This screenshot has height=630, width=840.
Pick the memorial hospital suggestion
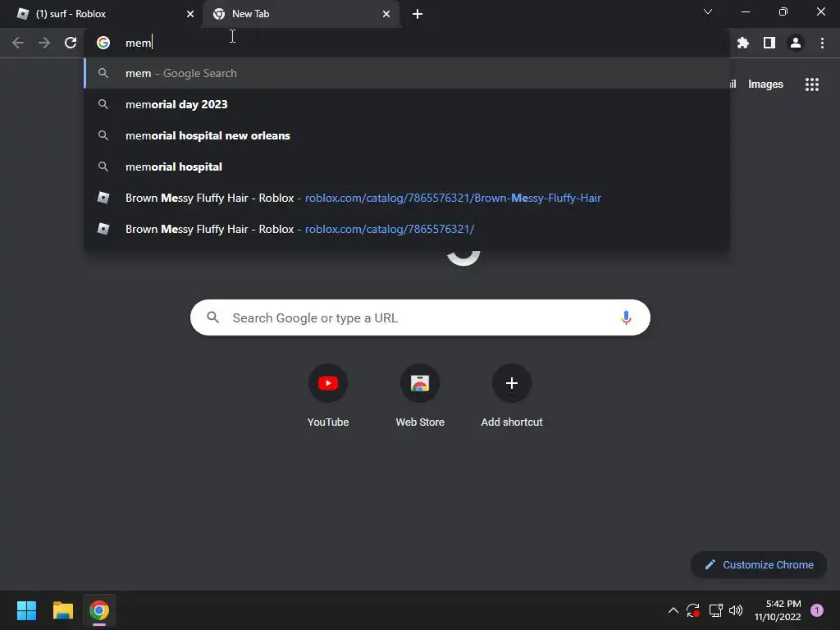[407, 167]
